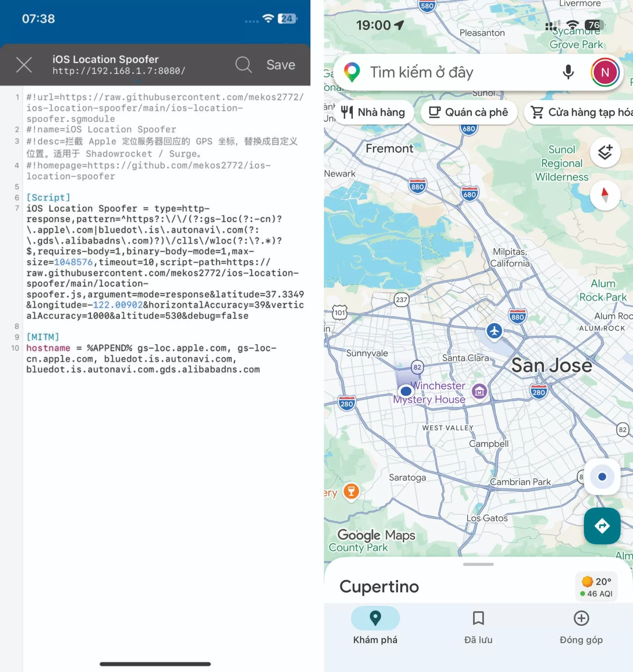Save the iOS Location Spoofer module
The width and height of the screenshot is (633, 672).
pos(281,65)
